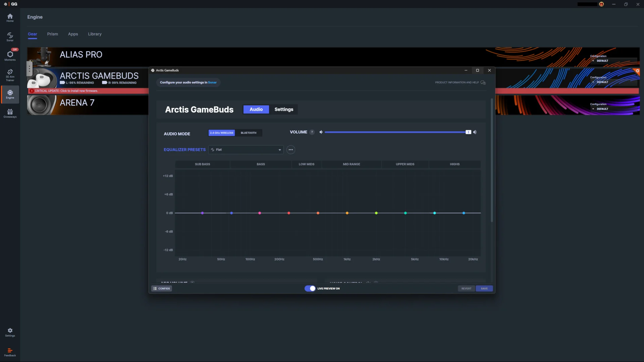Open Giveaways in the sidebar
The width and height of the screenshot is (644, 362).
tap(10, 113)
